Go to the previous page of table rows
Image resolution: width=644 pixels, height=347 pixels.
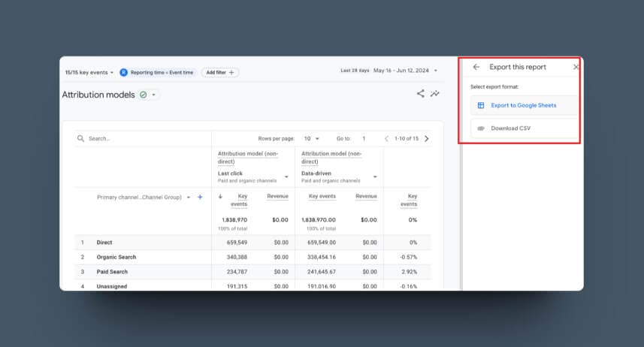pos(386,138)
